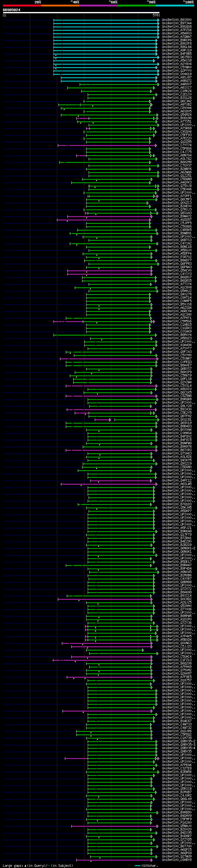Click the orange ~40% identity legend segment

coord(60,6)
